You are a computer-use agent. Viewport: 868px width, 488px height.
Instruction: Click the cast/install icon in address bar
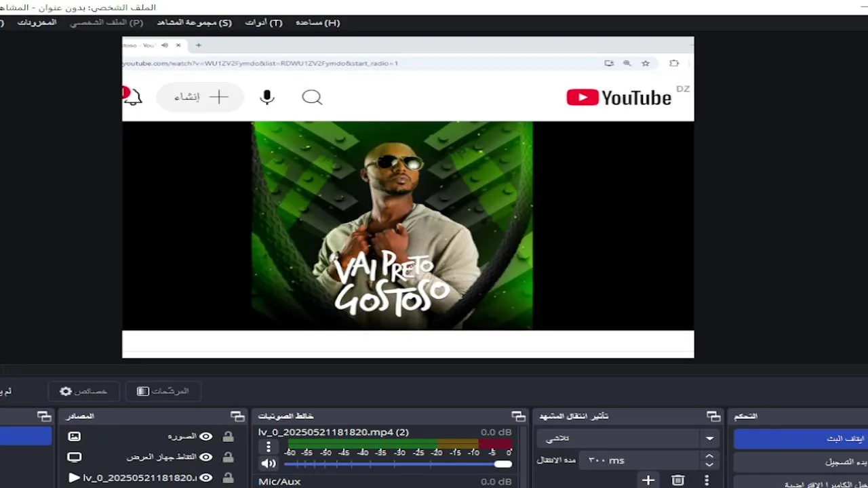tap(609, 63)
